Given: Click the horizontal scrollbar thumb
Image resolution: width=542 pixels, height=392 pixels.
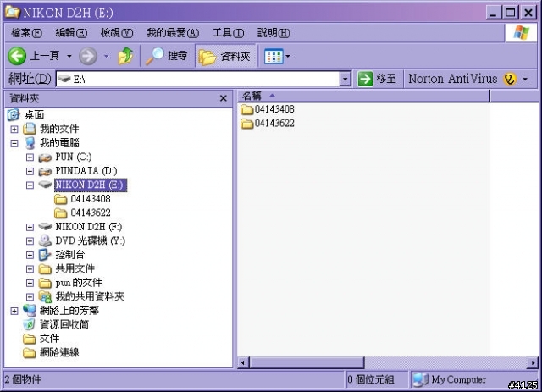Looking at the screenshot, I should click(x=307, y=362).
